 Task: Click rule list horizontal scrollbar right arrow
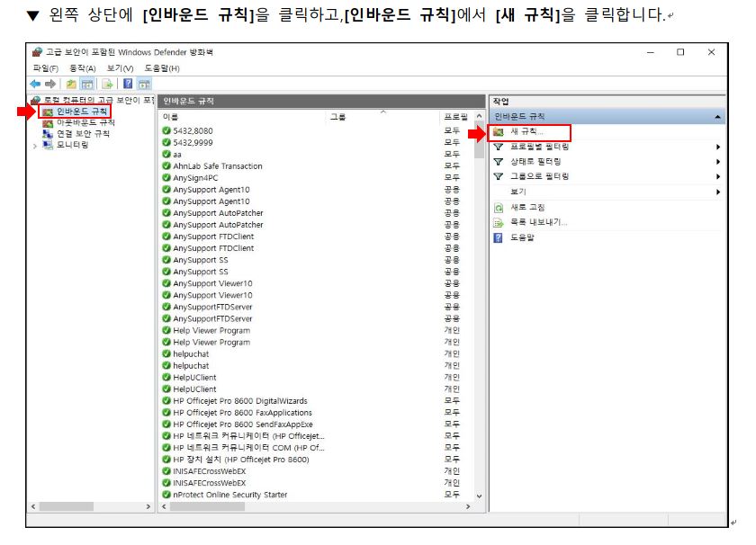coord(468,506)
